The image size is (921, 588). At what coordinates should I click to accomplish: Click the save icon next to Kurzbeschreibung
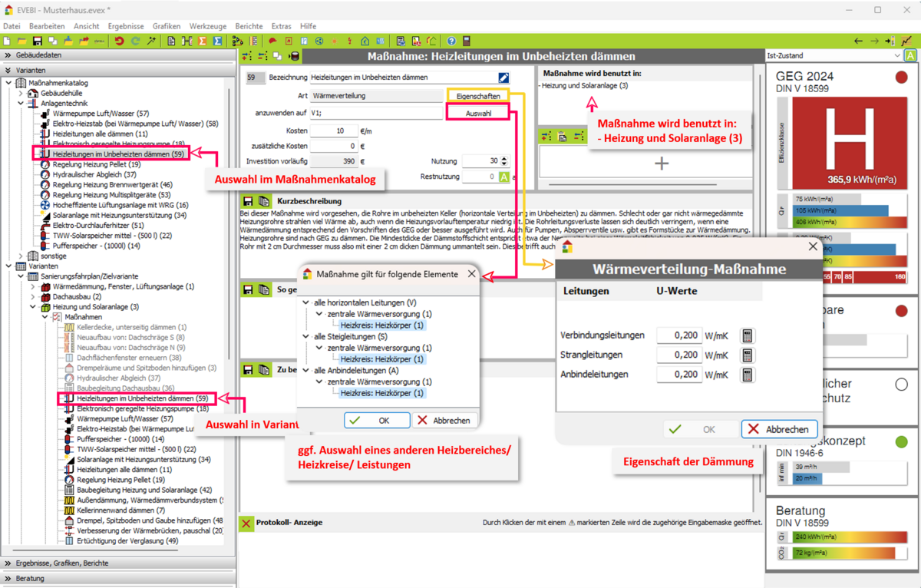point(248,201)
